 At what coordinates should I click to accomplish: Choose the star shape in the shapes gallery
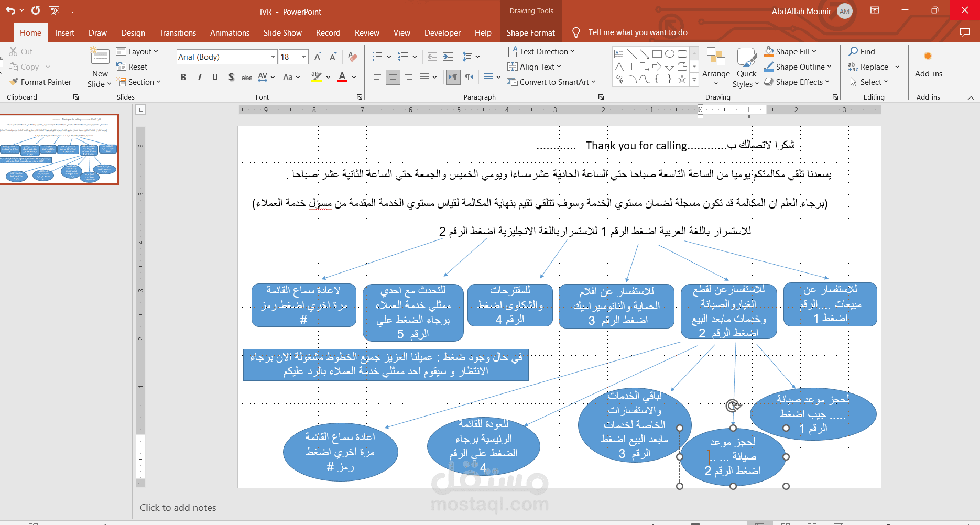(x=682, y=79)
